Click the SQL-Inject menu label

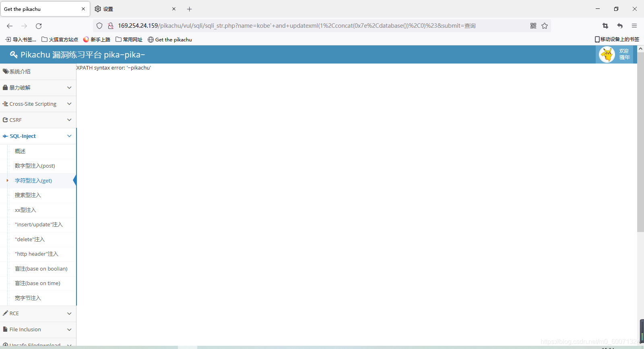pos(23,136)
